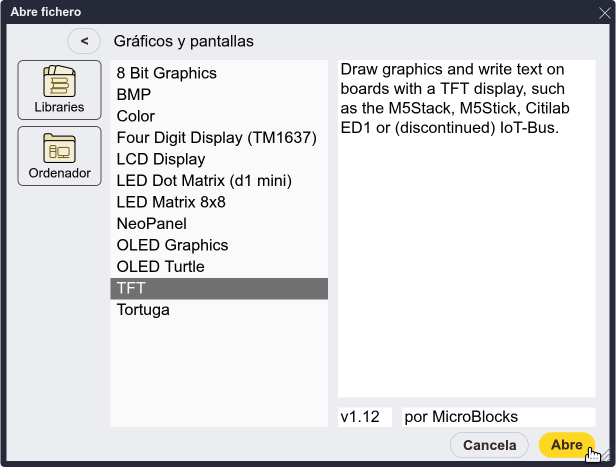
Task: Click the Cancela button
Action: pos(489,445)
